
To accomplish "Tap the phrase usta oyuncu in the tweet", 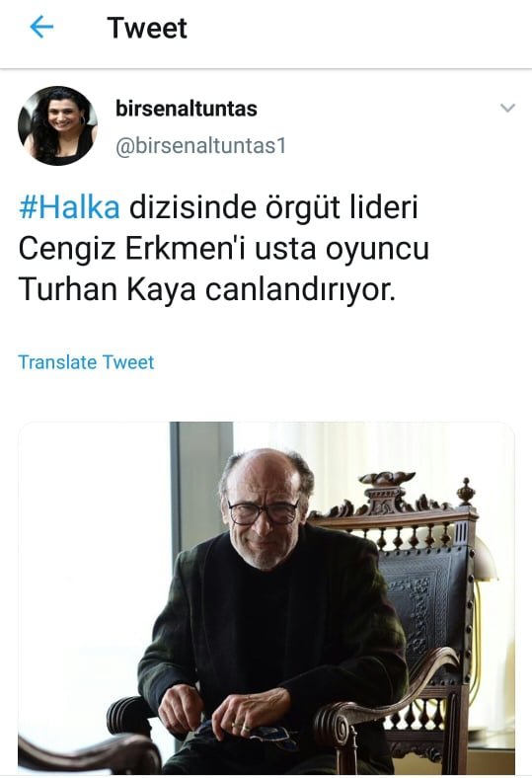I will click(x=342, y=249).
